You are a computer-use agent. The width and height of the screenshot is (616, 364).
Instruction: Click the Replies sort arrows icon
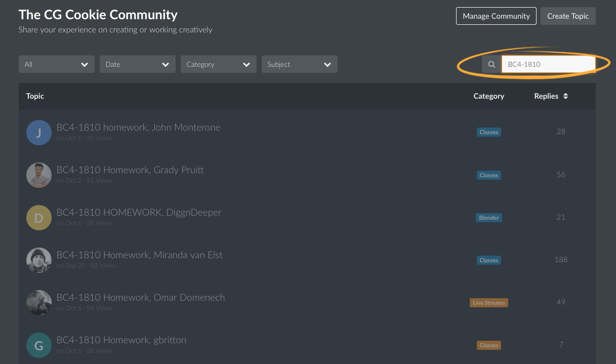pyautogui.click(x=565, y=96)
